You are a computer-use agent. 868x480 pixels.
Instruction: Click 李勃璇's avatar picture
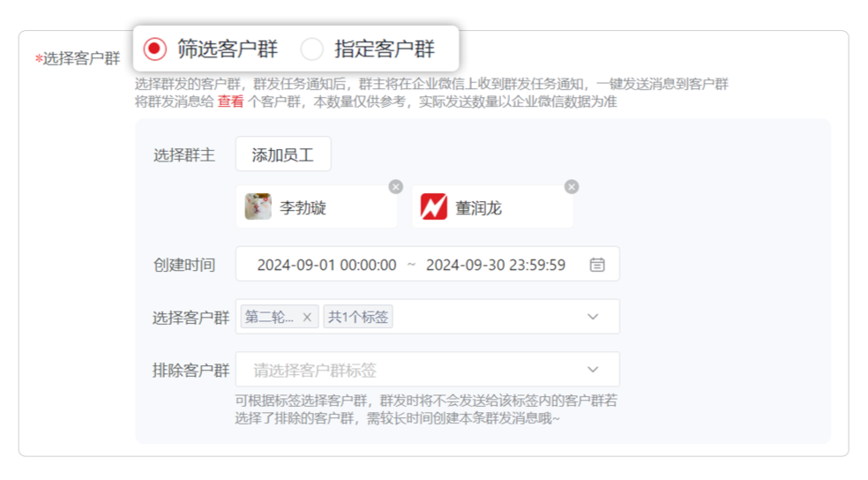[x=258, y=207]
